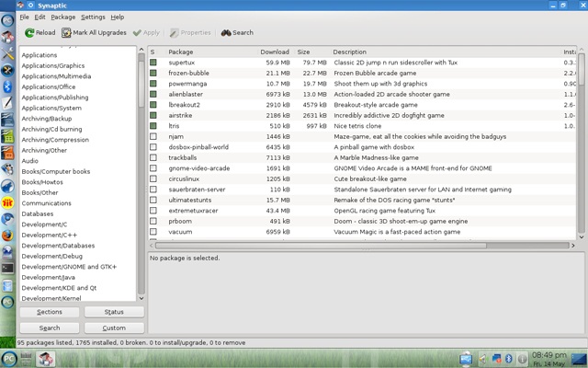Click the Custom filter button

coord(114,328)
